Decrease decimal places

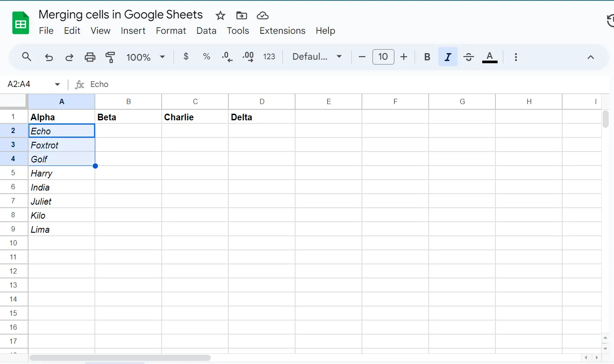tap(227, 57)
